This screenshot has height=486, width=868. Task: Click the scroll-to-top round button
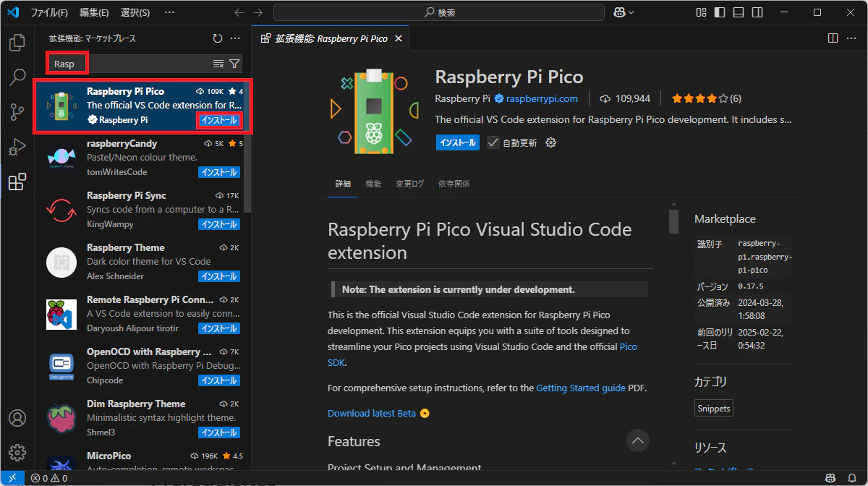637,440
